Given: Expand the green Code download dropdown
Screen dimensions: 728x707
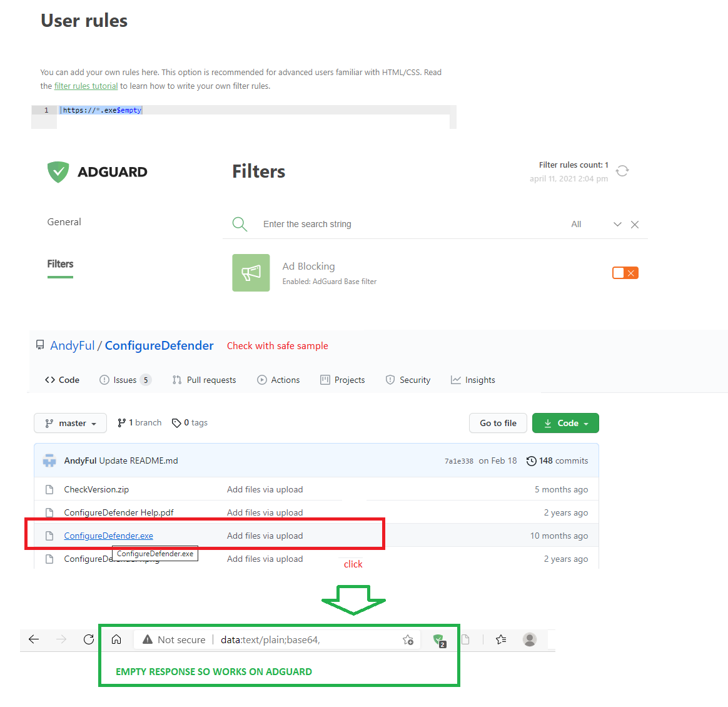Looking at the screenshot, I should pos(565,424).
